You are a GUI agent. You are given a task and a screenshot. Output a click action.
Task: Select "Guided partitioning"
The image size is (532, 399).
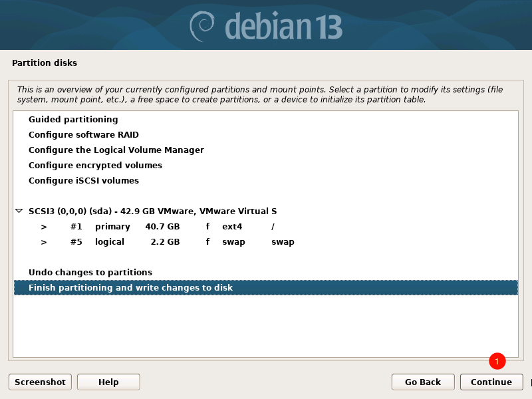72,120
